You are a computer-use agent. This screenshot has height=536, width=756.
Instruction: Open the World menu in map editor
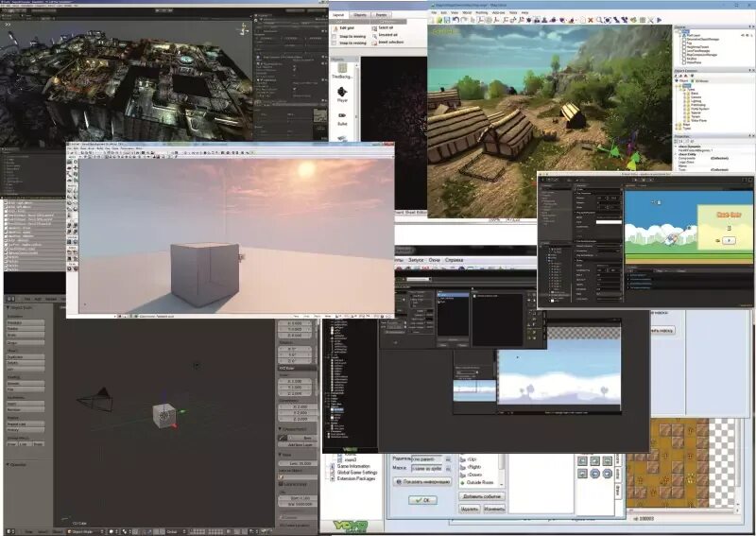(467, 12)
